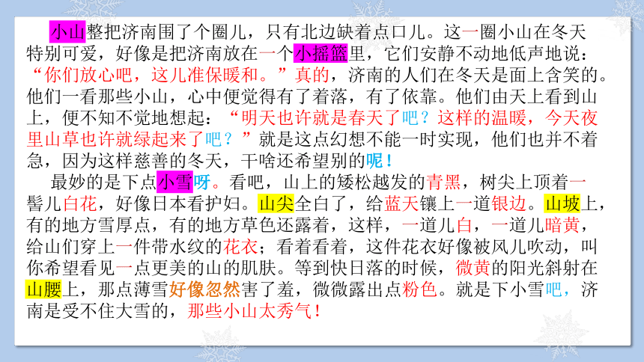Select the blue 吧, after 就是下小雪
Image resolution: width=644 pixels, height=362 pixels.
tap(556, 289)
